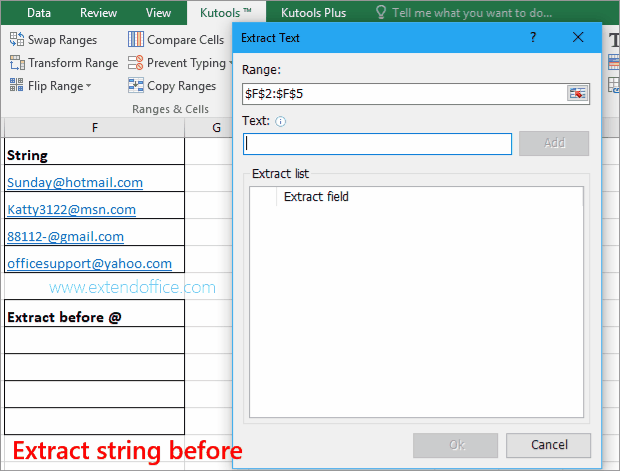
Task: Click the Tell me what you want search box
Action: 470,13
